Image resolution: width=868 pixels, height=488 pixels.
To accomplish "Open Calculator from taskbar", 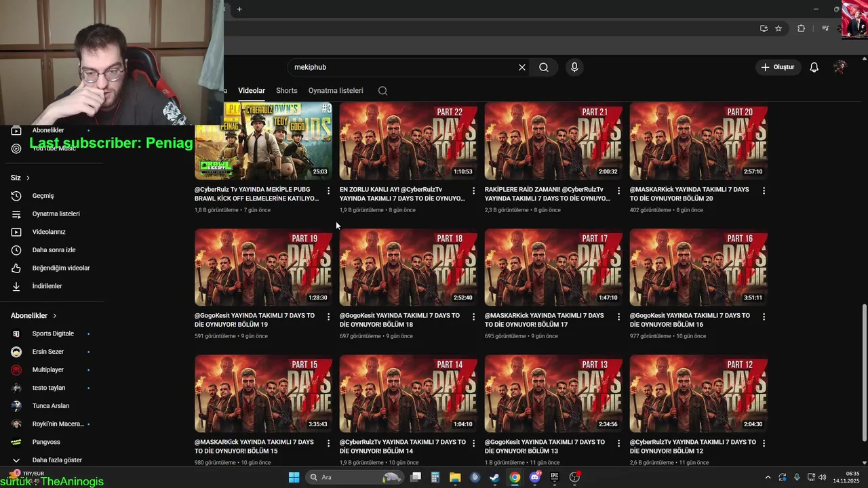I will pos(435,477).
